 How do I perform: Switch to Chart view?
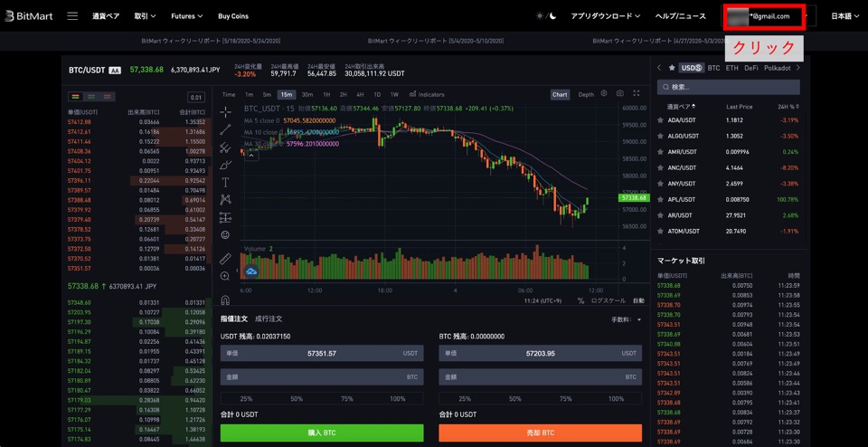click(560, 95)
